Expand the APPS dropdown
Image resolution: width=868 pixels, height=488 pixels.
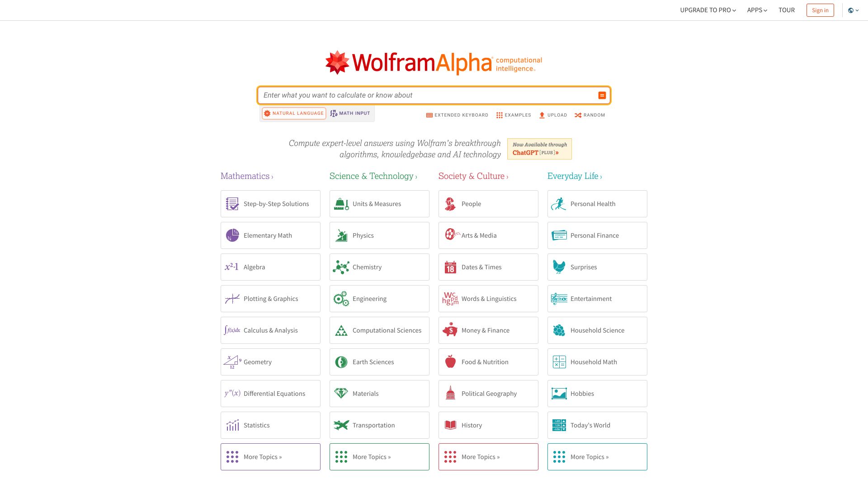(x=755, y=10)
